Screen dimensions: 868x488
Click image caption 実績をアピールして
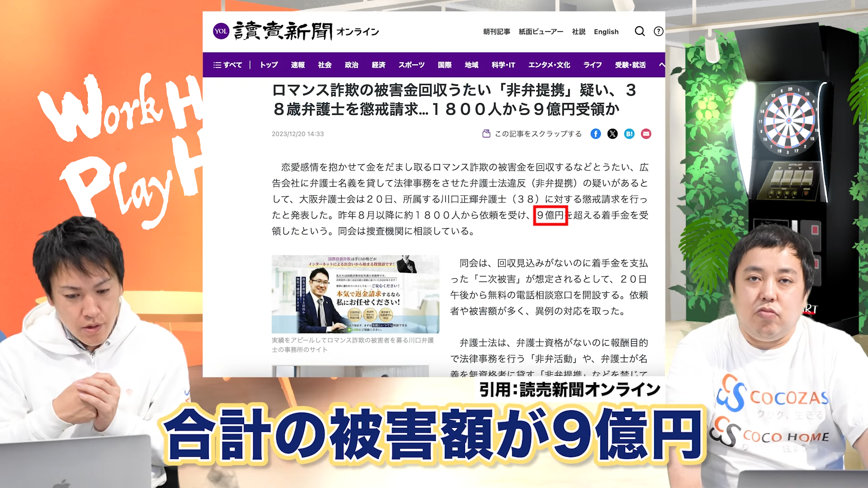click(353, 345)
